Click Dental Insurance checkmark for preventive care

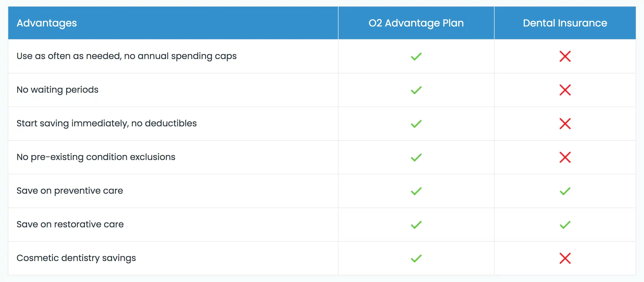pyautogui.click(x=565, y=191)
